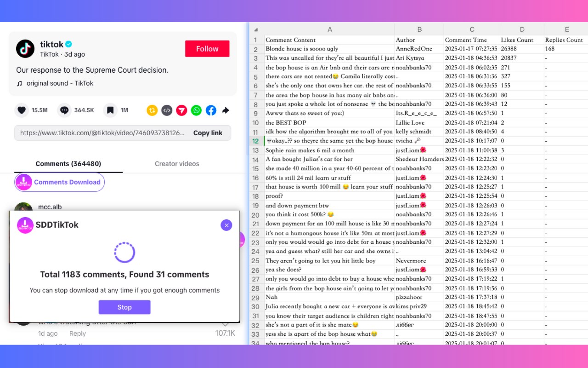Open comments via the speech bubble icon
The image size is (588, 368).
[64, 110]
